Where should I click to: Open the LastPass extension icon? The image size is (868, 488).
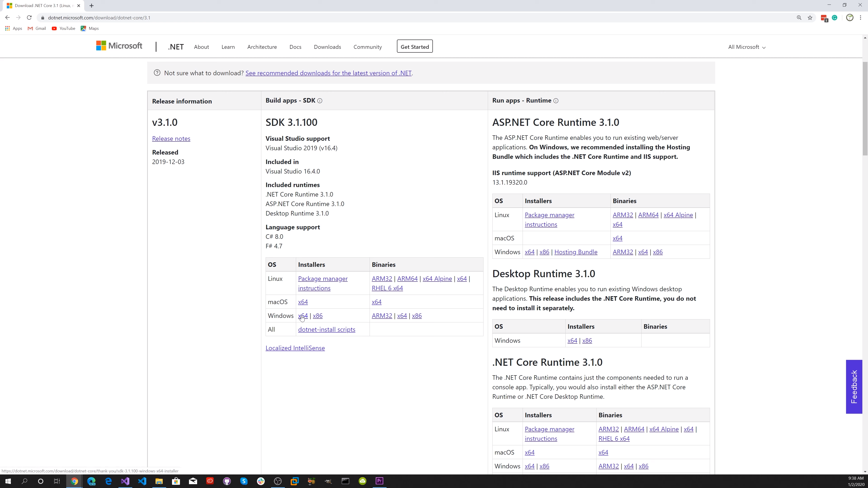(824, 18)
